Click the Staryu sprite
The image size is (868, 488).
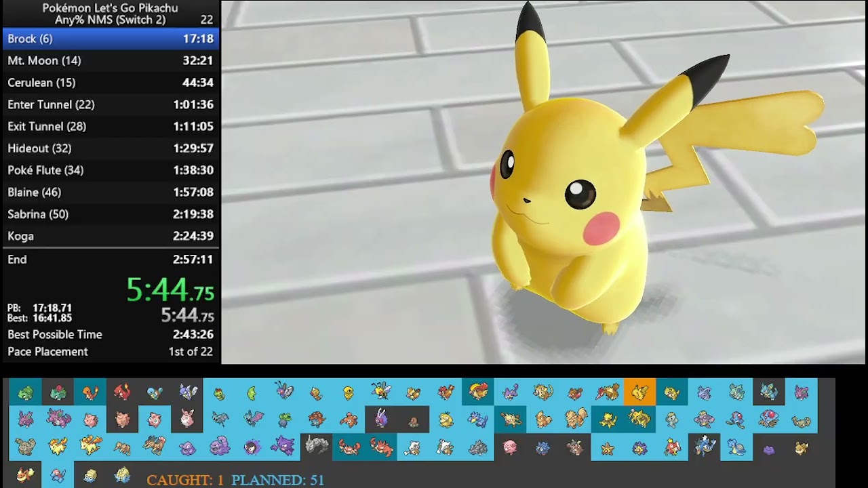pos(608,447)
